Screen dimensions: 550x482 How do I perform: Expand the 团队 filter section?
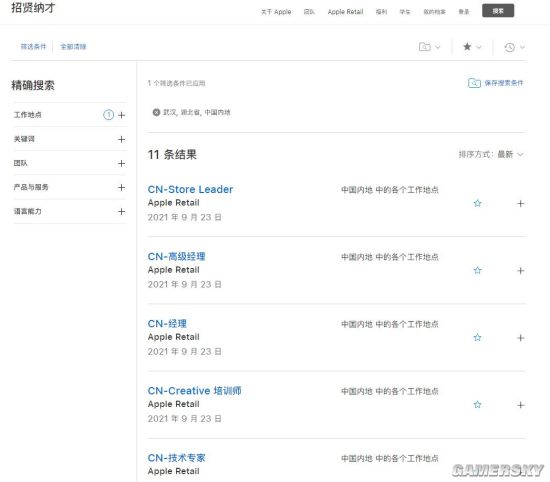point(121,163)
